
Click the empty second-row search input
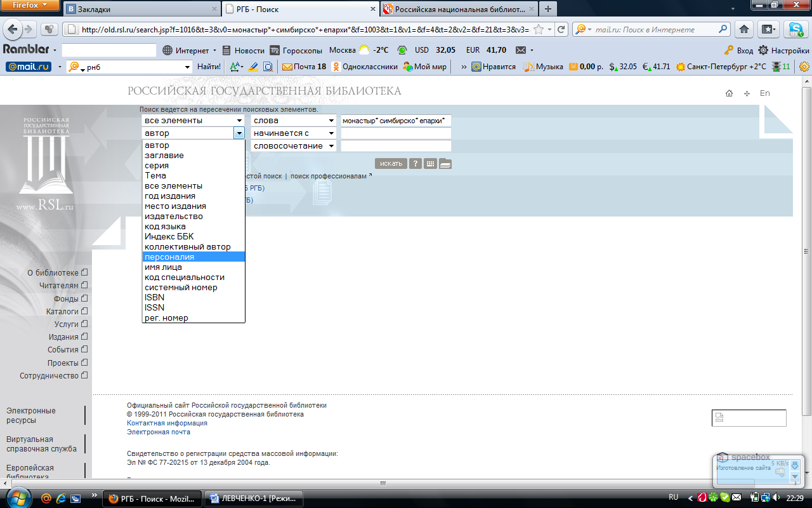click(x=396, y=133)
